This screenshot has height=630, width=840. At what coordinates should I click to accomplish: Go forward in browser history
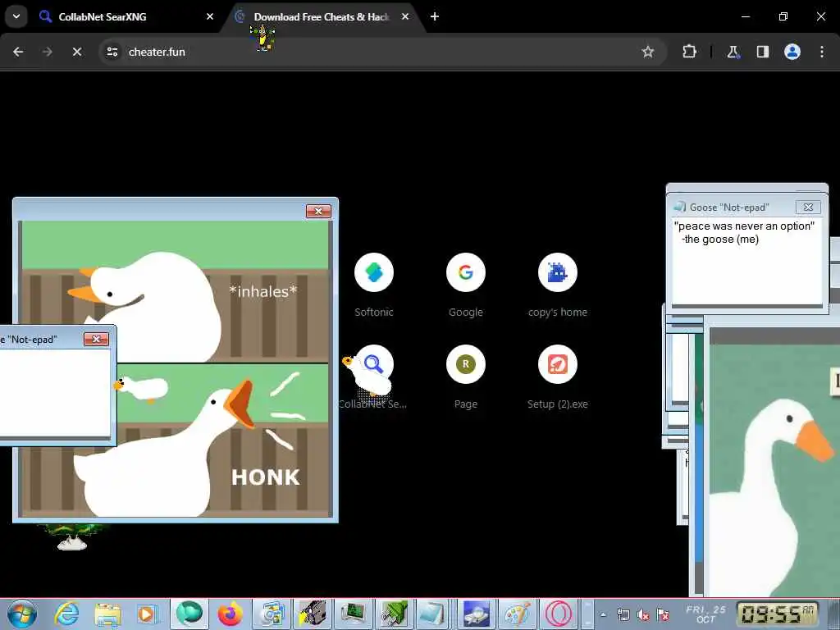pos(48,52)
